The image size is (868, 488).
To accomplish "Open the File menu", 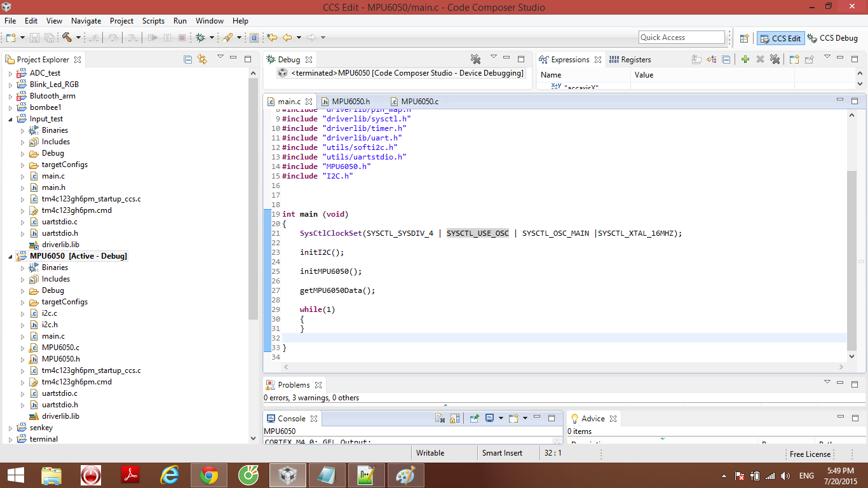I will [10, 21].
